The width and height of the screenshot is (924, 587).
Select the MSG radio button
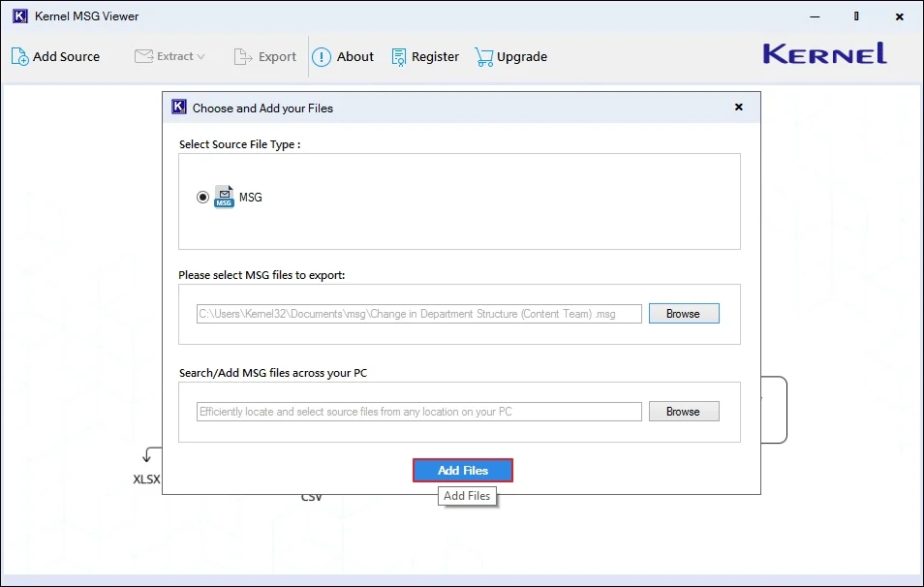click(202, 197)
